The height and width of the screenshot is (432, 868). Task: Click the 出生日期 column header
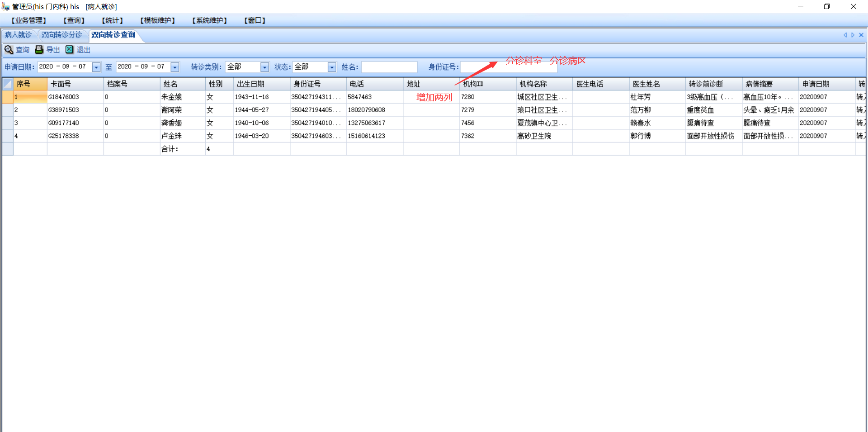pyautogui.click(x=262, y=84)
